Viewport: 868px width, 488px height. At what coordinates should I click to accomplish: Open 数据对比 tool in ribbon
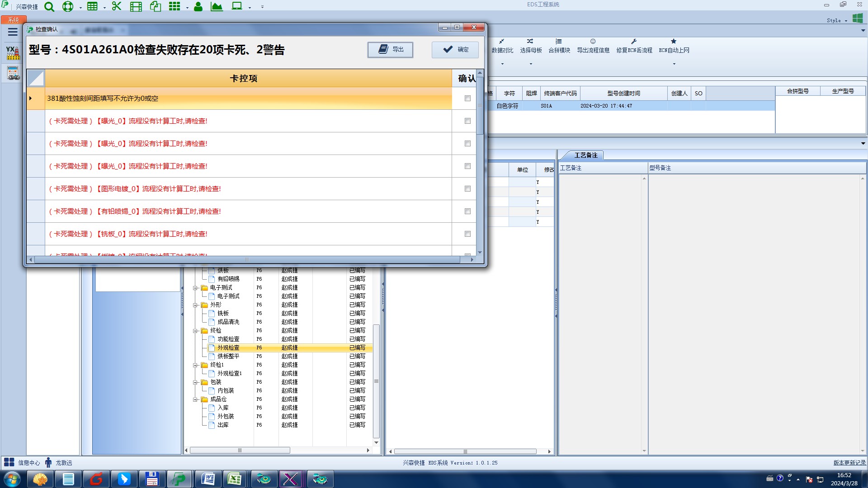tap(502, 46)
